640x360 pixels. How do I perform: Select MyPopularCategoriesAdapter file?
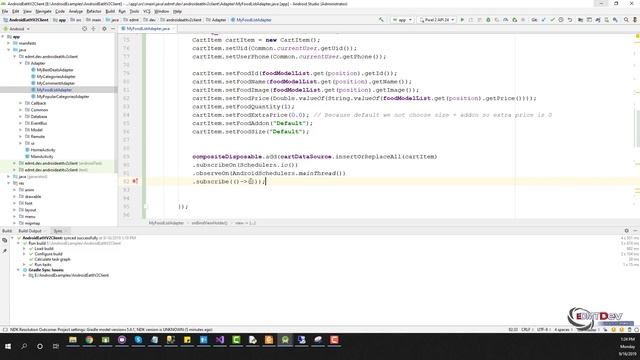[63, 97]
